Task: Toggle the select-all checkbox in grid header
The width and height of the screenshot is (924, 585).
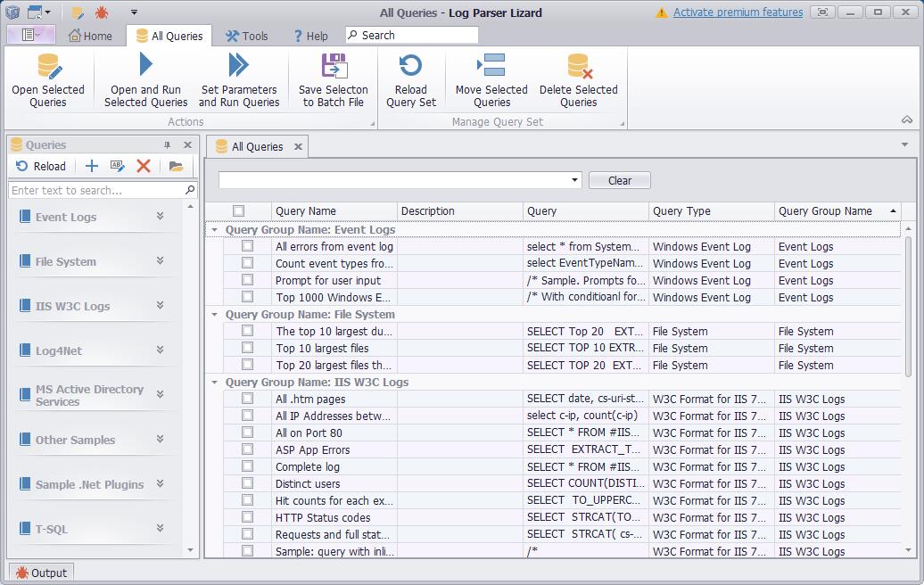Action: 238,211
